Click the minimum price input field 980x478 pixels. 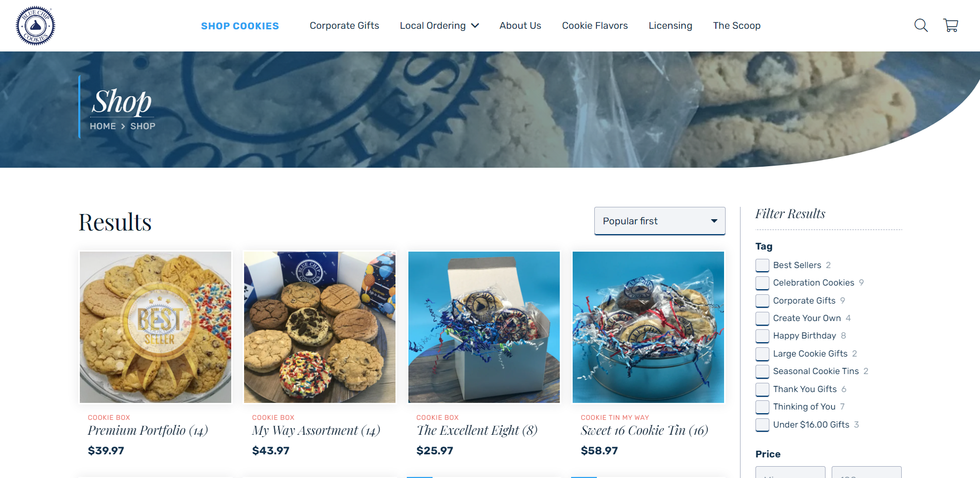click(x=790, y=472)
